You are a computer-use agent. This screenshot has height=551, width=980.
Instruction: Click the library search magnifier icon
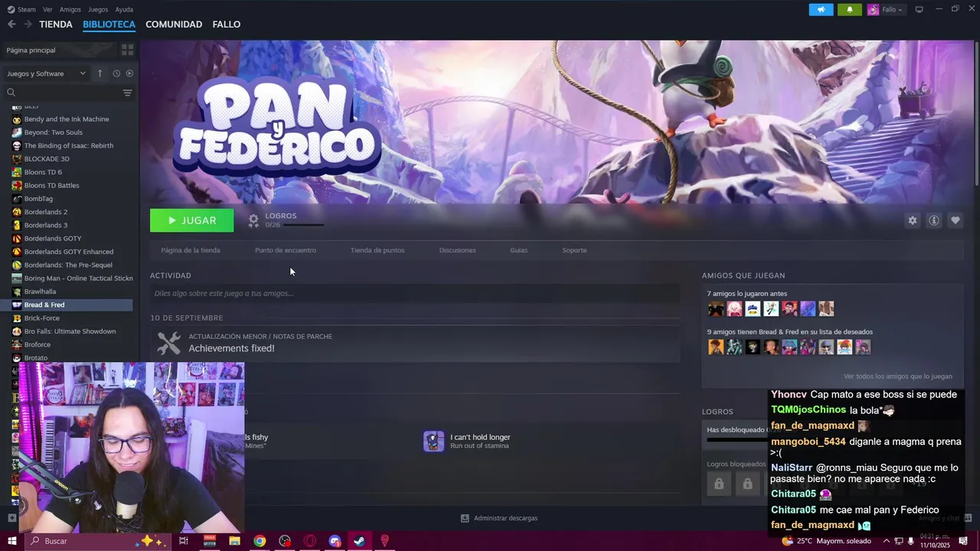(11, 93)
